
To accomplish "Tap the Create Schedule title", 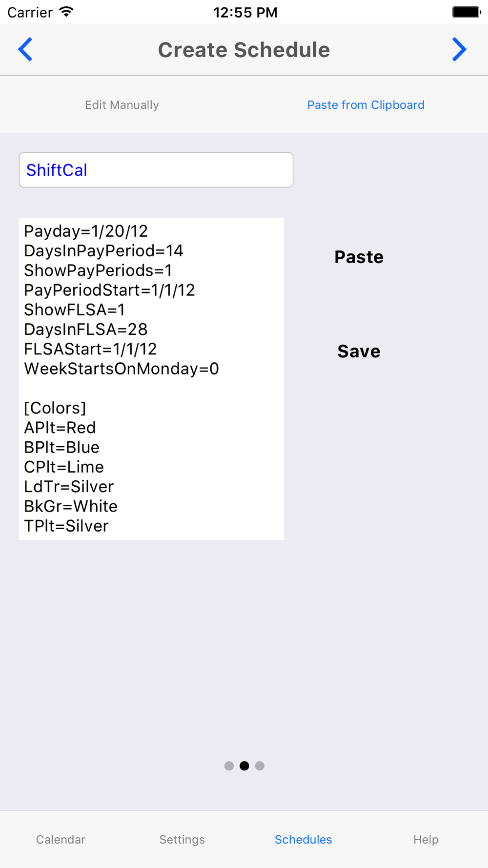I will click(x=244, y=50).
